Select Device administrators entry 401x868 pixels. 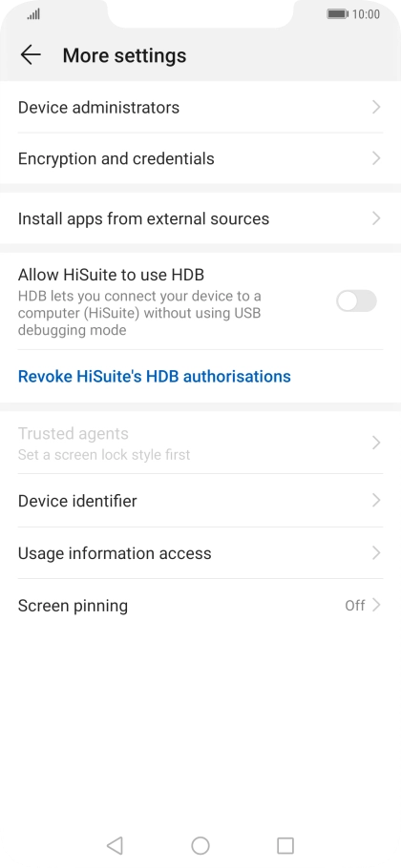click(x=200, y=107)
